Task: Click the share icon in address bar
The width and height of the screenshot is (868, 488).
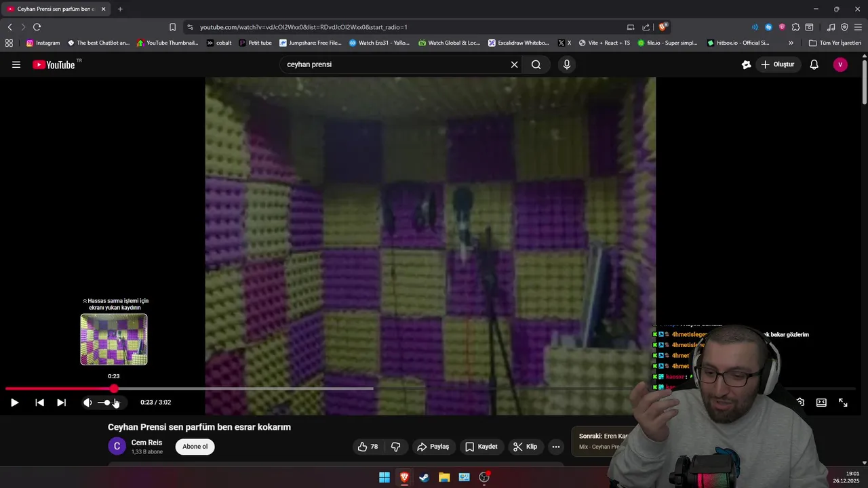Action: pyautogui.click(x=646, y=27)
